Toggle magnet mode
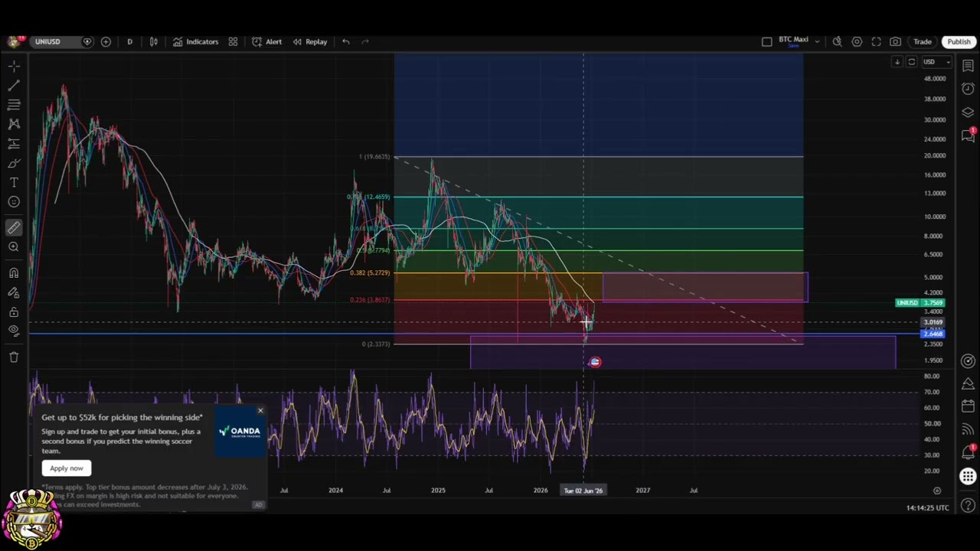This screenshot has height=551, width=980. click(x=14, y=272)
